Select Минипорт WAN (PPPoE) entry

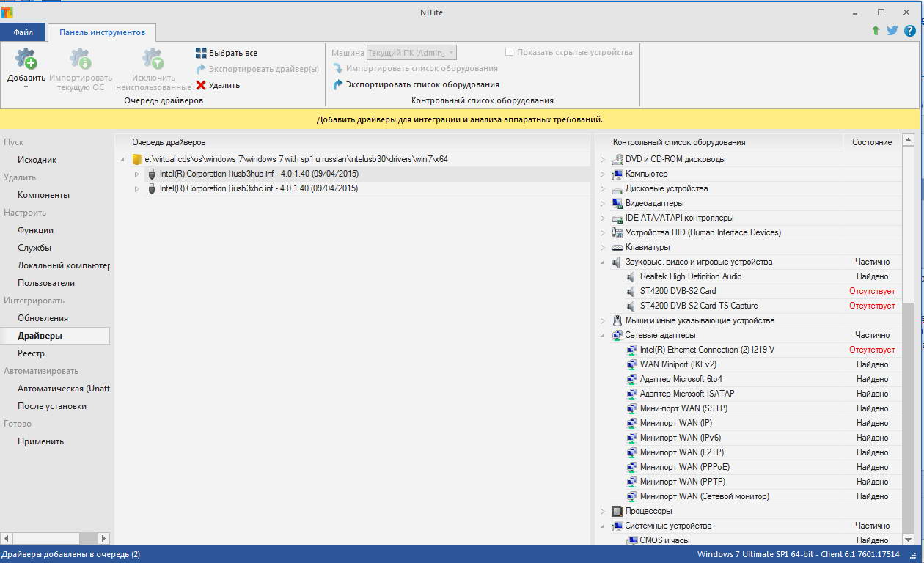[x=684, y=467]
